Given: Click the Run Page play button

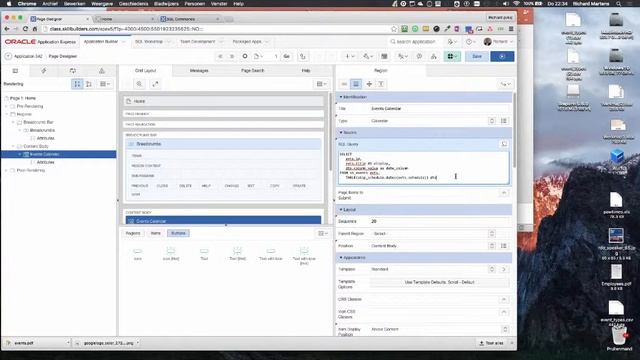Looking at the screenshot, I should pos(502,56).
